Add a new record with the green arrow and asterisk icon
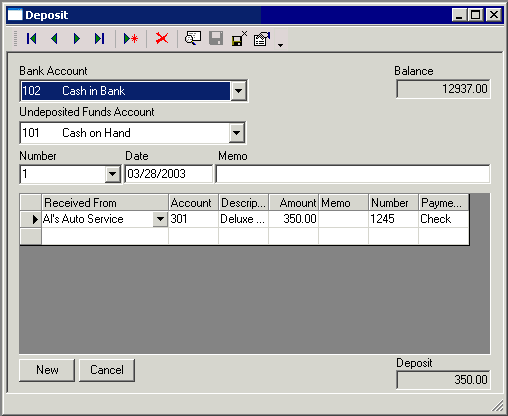Viewport: 508px width, 416px height. coord(131,39)
